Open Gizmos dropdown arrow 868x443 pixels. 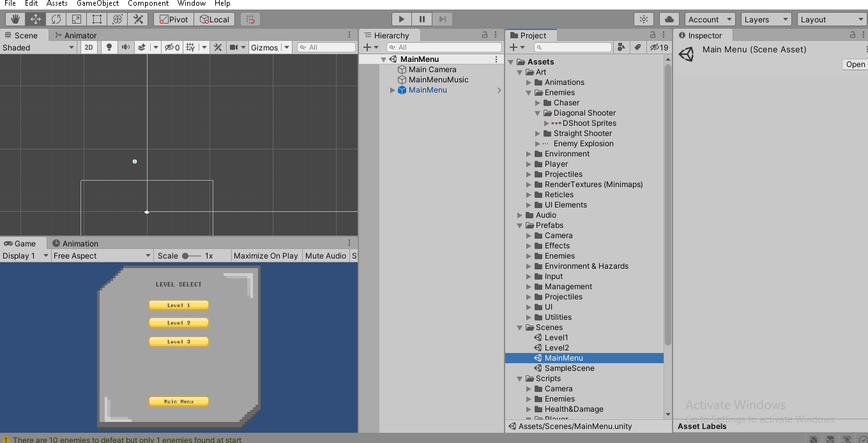(x=286, y=47)
